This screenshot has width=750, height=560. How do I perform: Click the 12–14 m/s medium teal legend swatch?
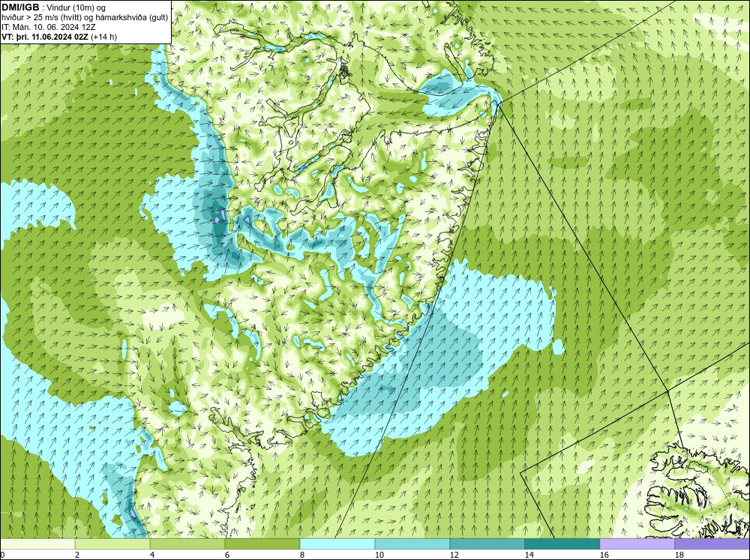click(x=487, y=544)
